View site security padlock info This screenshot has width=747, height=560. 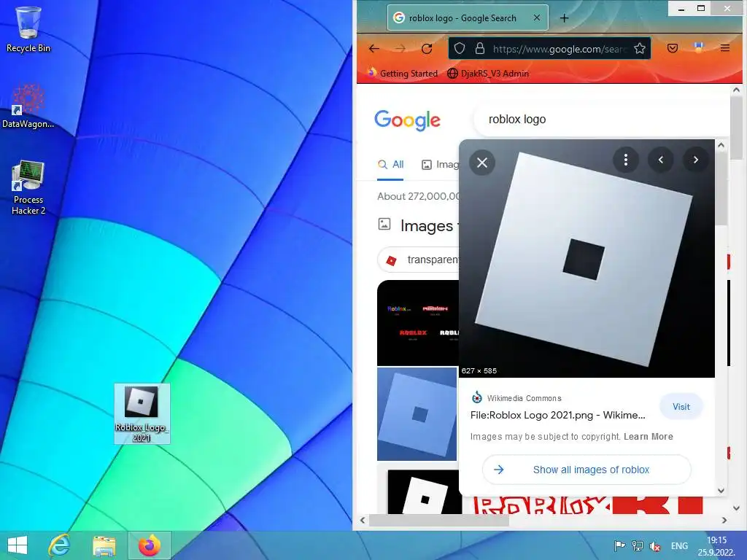coord(480,49)
